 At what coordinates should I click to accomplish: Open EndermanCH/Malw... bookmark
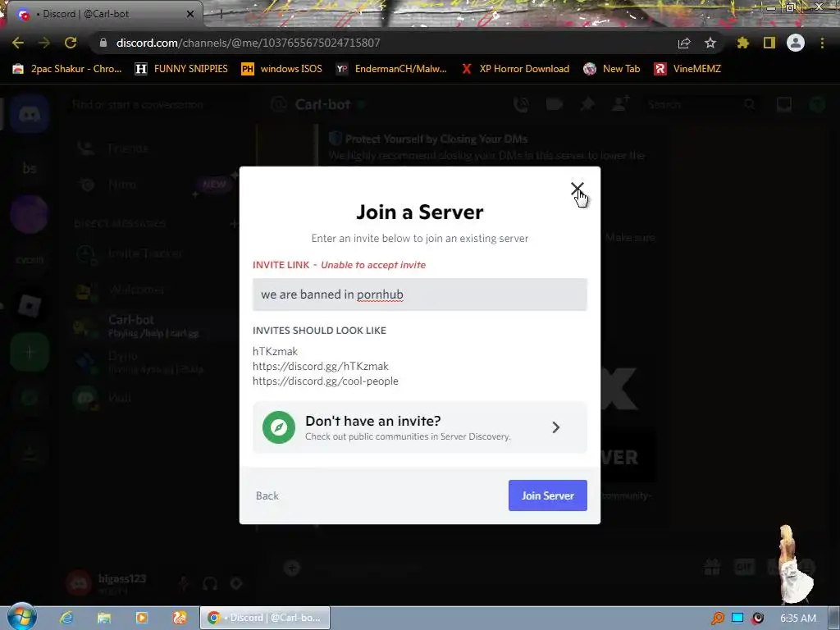(391, 69)
